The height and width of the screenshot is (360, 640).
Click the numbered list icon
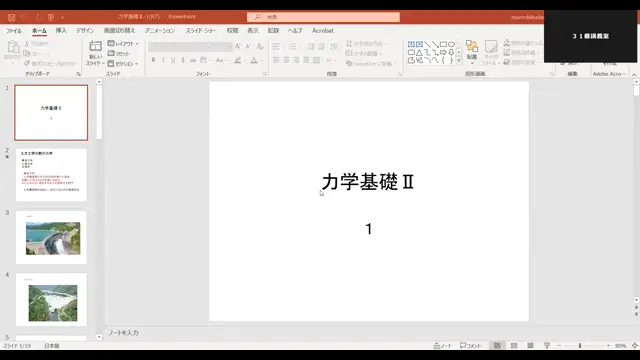pyautogui.click(x=292, y=47)
